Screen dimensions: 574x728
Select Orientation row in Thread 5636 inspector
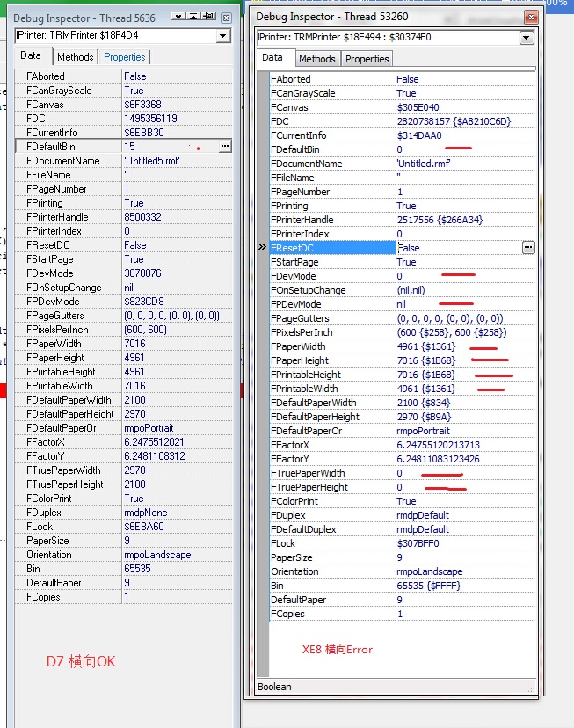(124, 555)
